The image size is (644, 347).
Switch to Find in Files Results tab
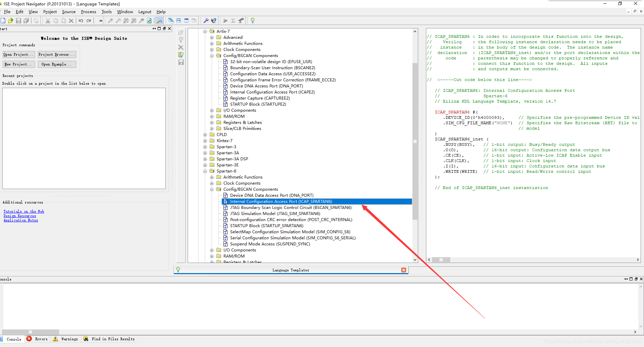point(109,339)
